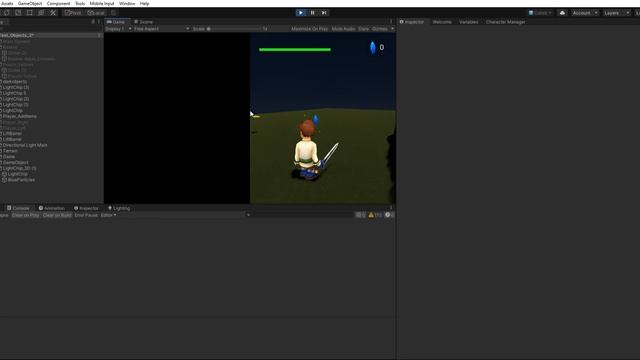Click the grid snapping icon beside Local
The image size is (640, 360).
(x=113, y=13)
